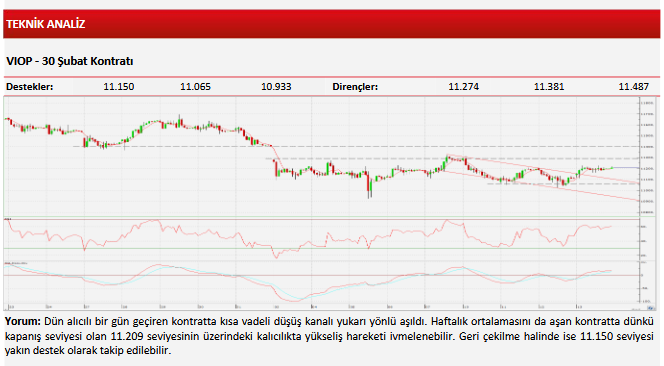Click the Destekler label
This screenshot has height=366, width=664.
coord(30,87)
